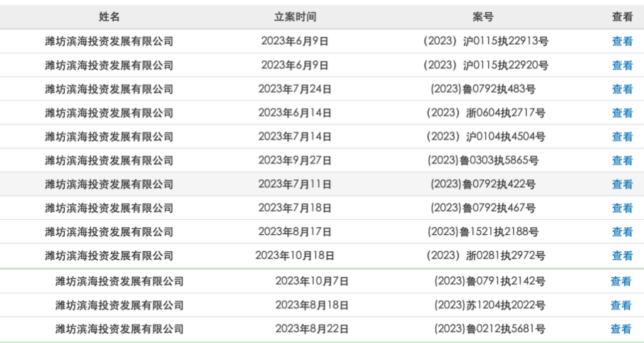Viewport: 644px width, 343px height.
Task: Click 查看 for case 鲁0792执422号
Action: tap(622, 184)
